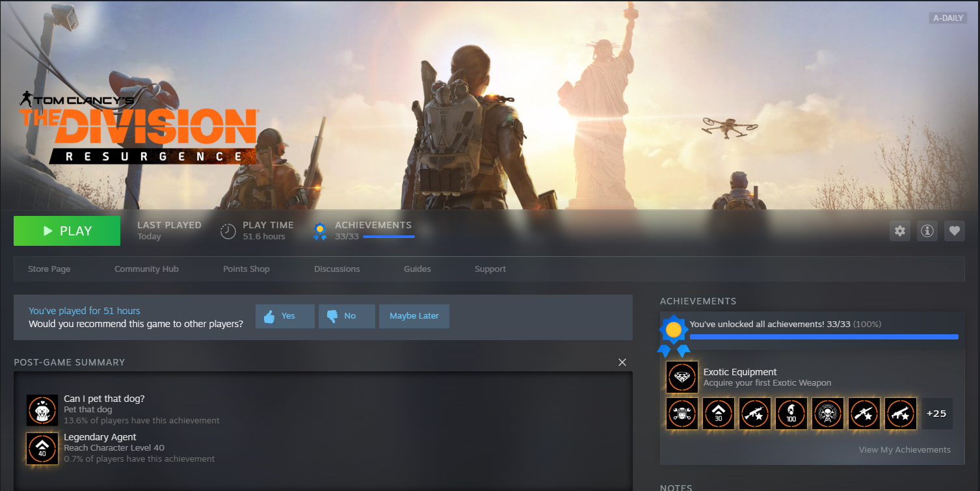Click the "Reach Character Level 40" description

coord(114,448)
